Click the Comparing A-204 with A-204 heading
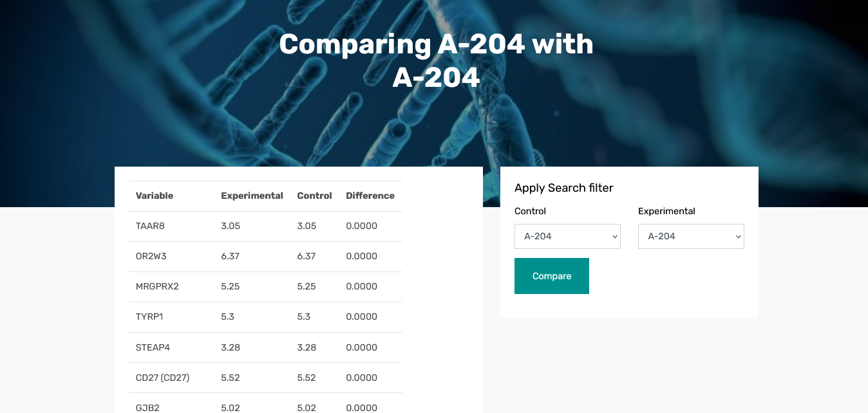This screenshot has width=868, height=413. pos(436,60)
